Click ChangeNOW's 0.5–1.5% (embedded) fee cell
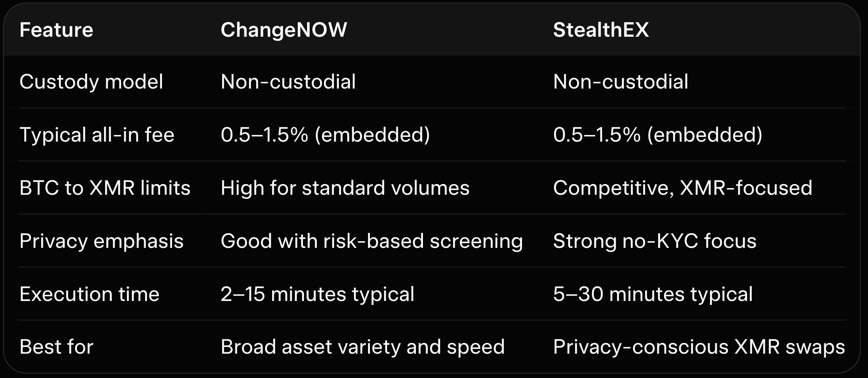This screenshot has height=378, width=868. (x=325, y=135)
